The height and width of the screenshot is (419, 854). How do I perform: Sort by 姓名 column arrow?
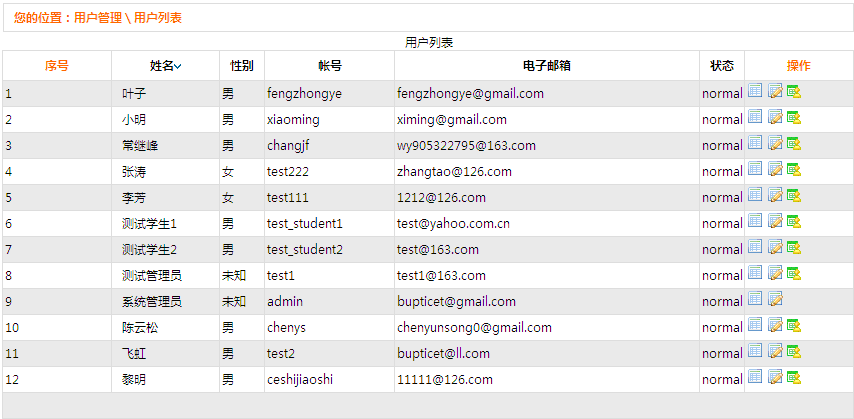click(178, 66)
